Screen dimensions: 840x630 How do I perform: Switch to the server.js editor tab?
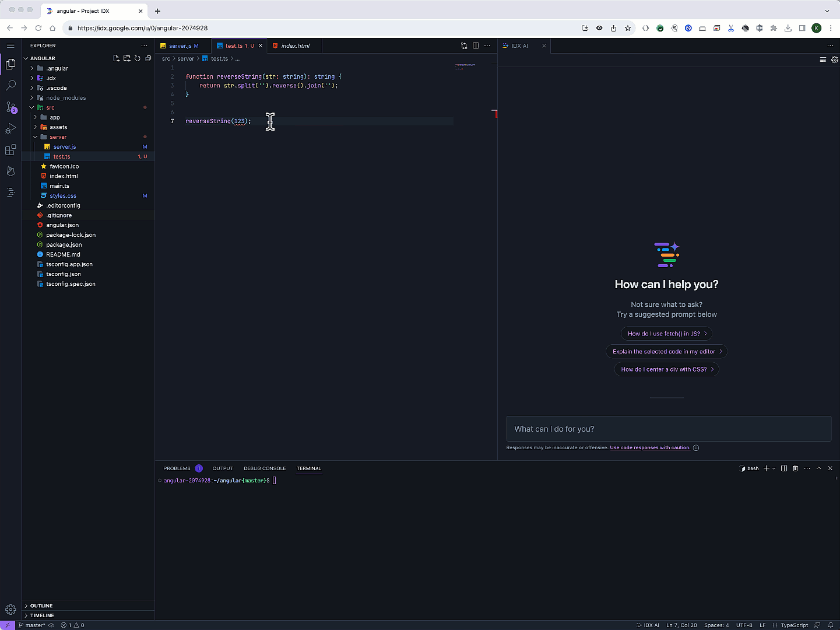[x=180, y=45]
